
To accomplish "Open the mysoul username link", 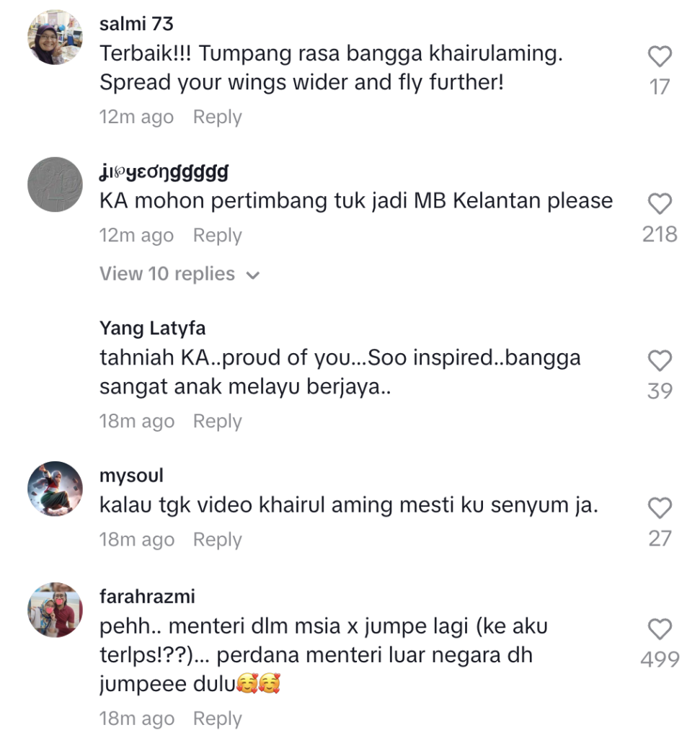I will 131,476.
